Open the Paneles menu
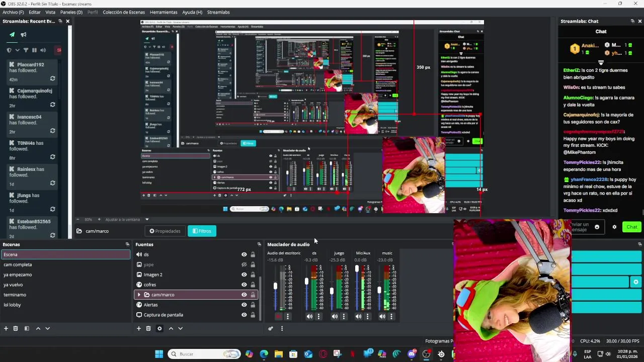This screenshot has width=644, height=362. coord(71,12)
